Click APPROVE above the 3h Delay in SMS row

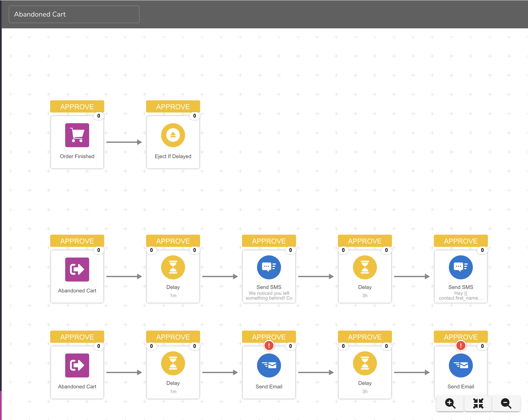click(365, 241)
